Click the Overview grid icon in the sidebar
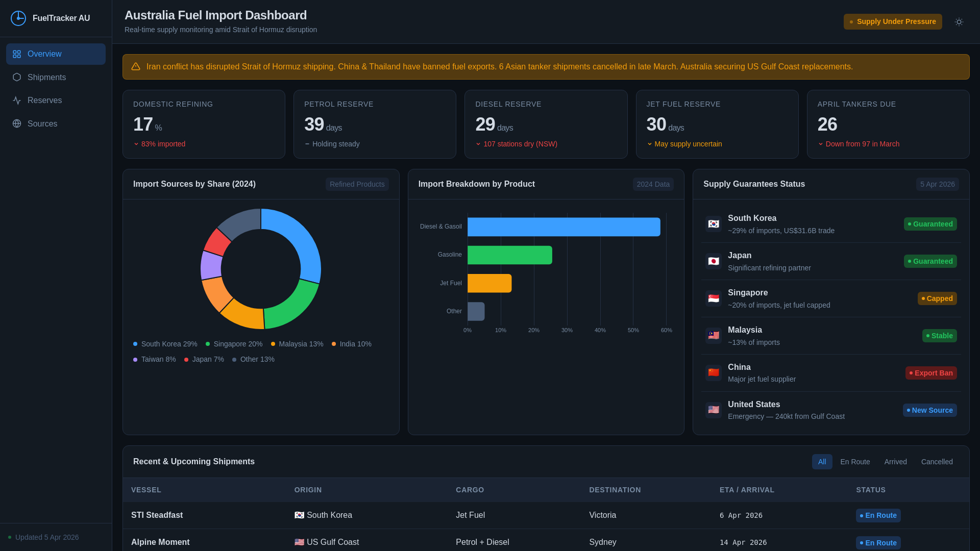Viewport: 980px width, 551px height. pyautogui.click(x=17, y=54)
